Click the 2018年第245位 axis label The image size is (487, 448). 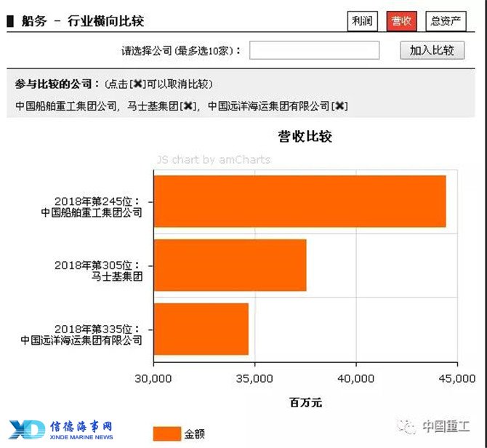point(97,201)
